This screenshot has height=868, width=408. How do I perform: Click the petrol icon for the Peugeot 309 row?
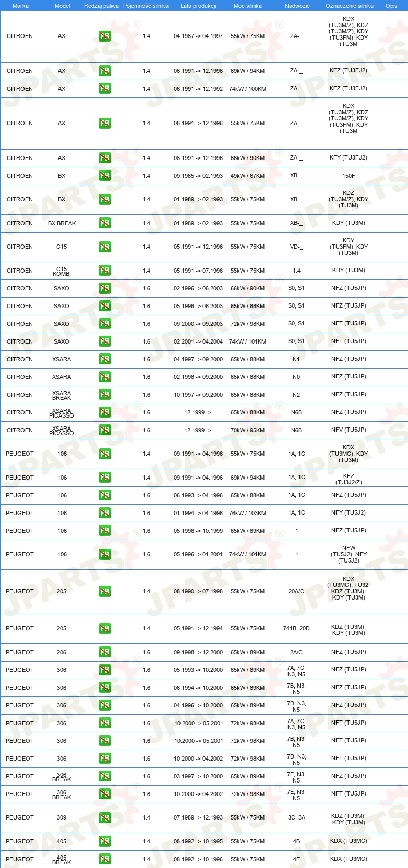pyautogui.click(x=105, y=817)
